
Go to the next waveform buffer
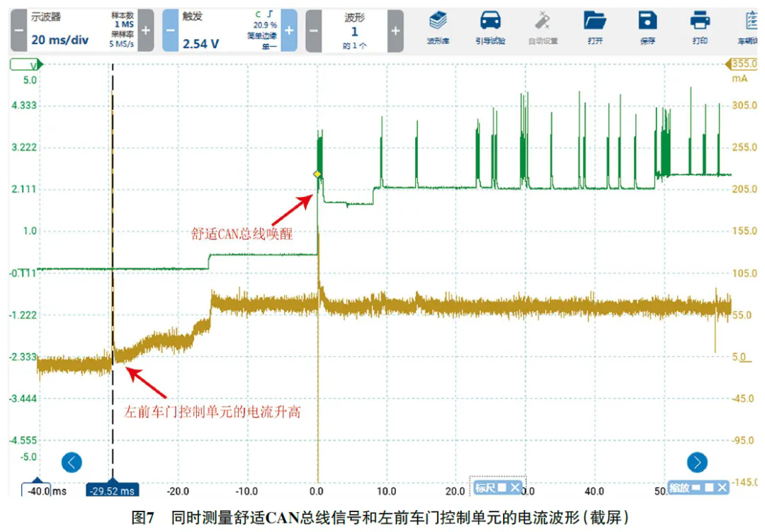tap(395, 30)
